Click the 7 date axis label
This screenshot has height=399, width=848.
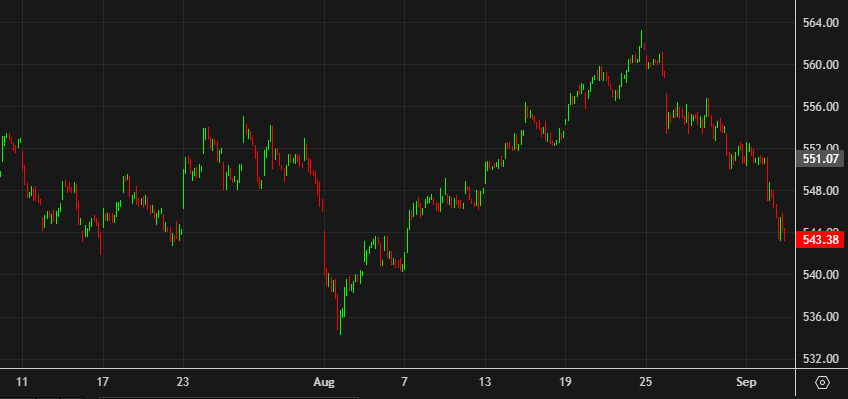coord(404,382)
